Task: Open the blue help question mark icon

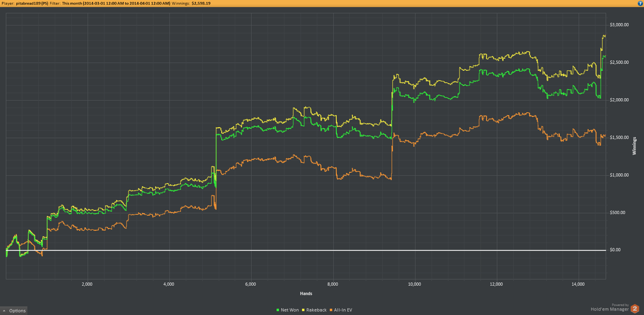Action: click(x=640, y=3)
